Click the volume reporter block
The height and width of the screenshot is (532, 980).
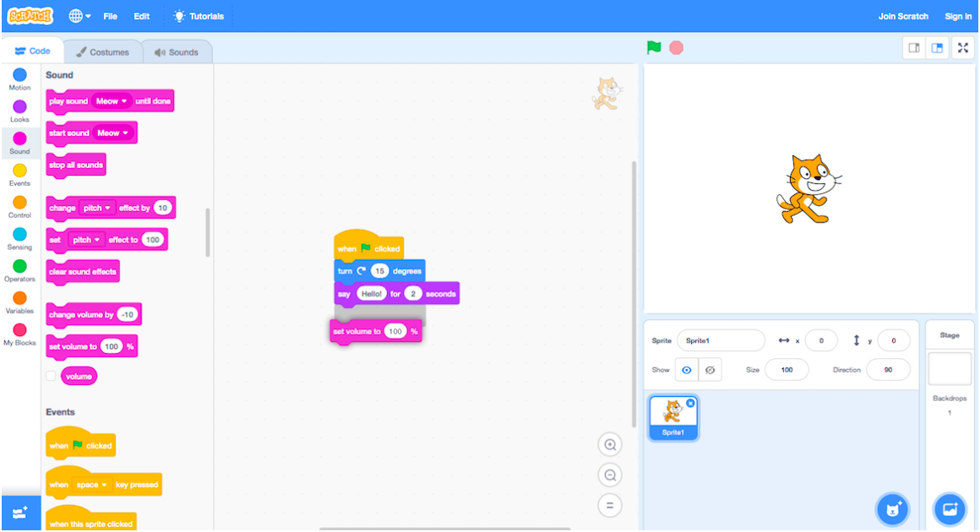click(79, 377)
